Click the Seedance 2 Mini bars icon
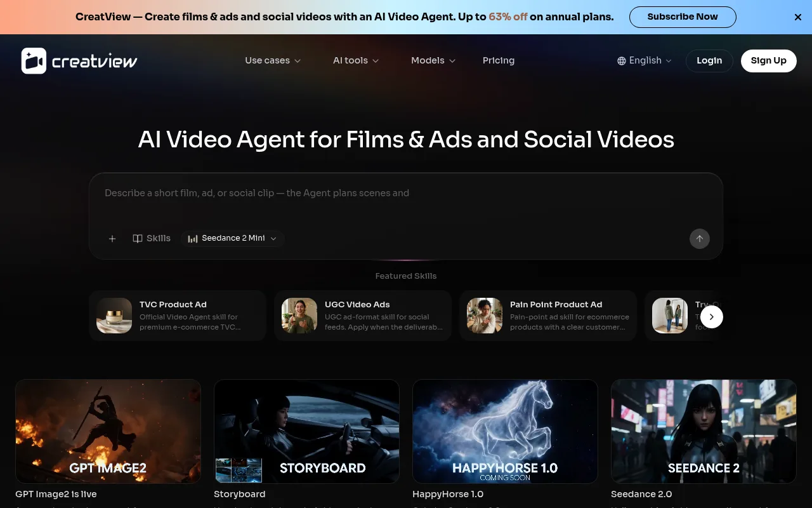The width and height of the screenshot is (812, 508). [193, 239]
